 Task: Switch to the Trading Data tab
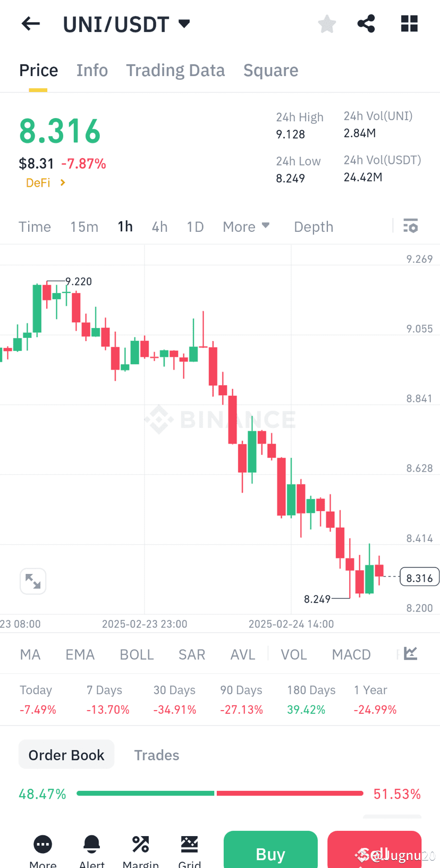point(175,70)
